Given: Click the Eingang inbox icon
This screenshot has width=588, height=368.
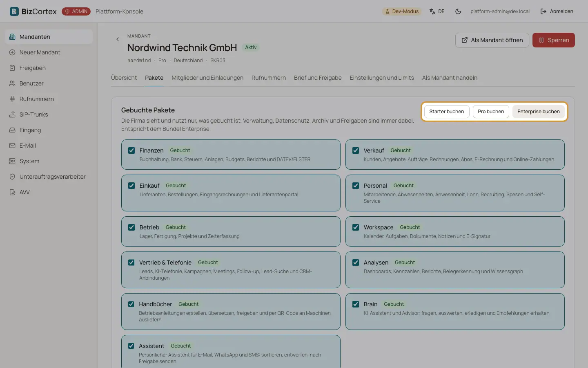Looking at the screenshot, I should point(12,130).
